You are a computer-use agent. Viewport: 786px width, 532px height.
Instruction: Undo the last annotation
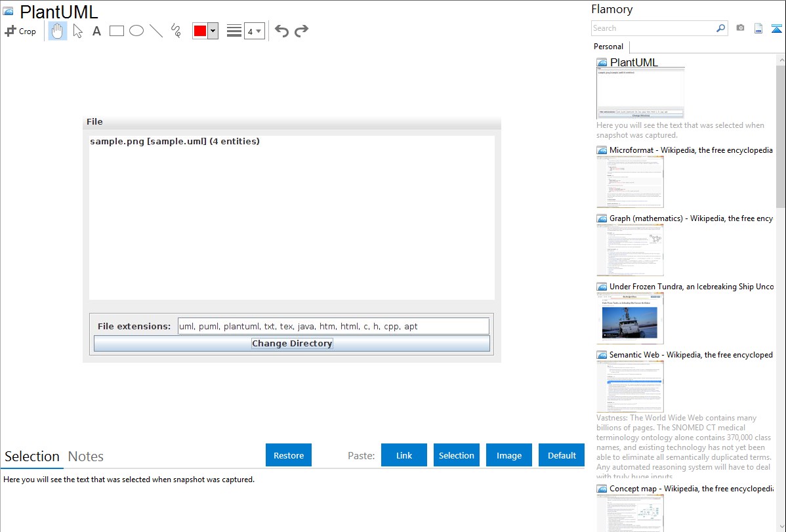pyautogui.click(x=281, y=31)
